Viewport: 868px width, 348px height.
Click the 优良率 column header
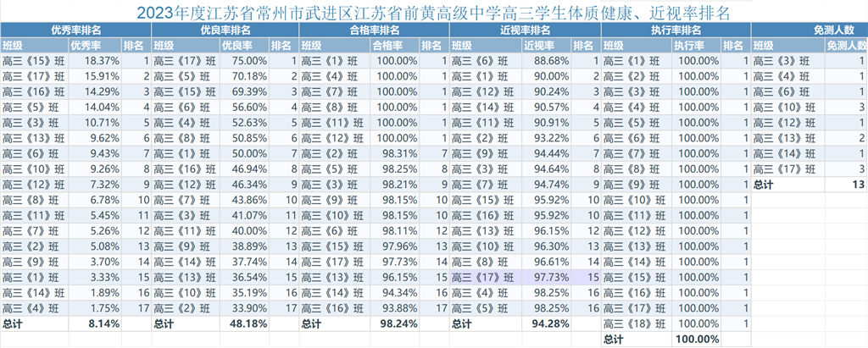[x=244, y=46]
